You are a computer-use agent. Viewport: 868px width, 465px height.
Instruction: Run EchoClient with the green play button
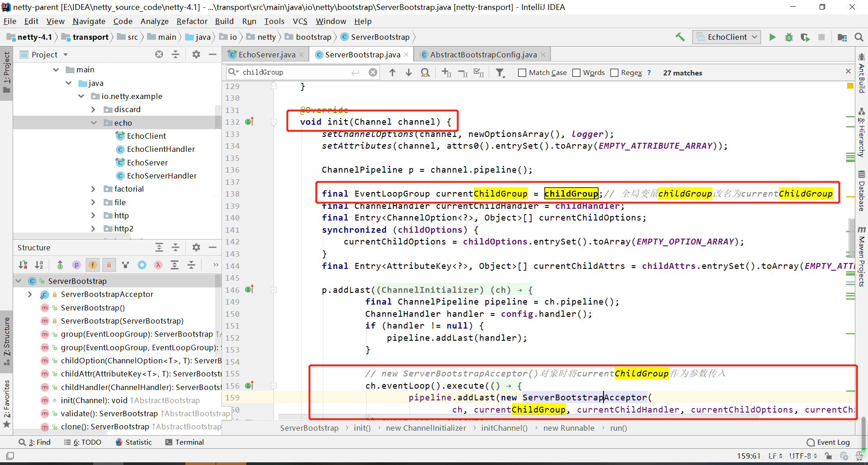[x=772, y=37]
